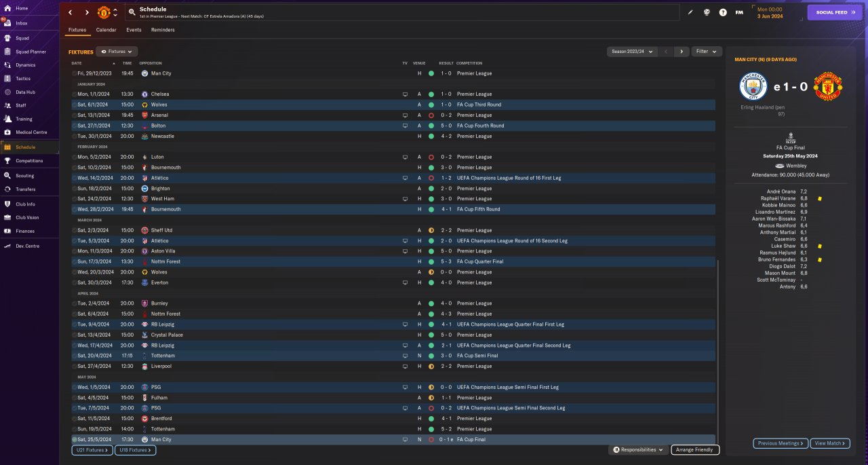The height and width of the screenshot is (465, 868).
Task: Click the Manchester United badge in header
Action: click(x=104, y=12)
